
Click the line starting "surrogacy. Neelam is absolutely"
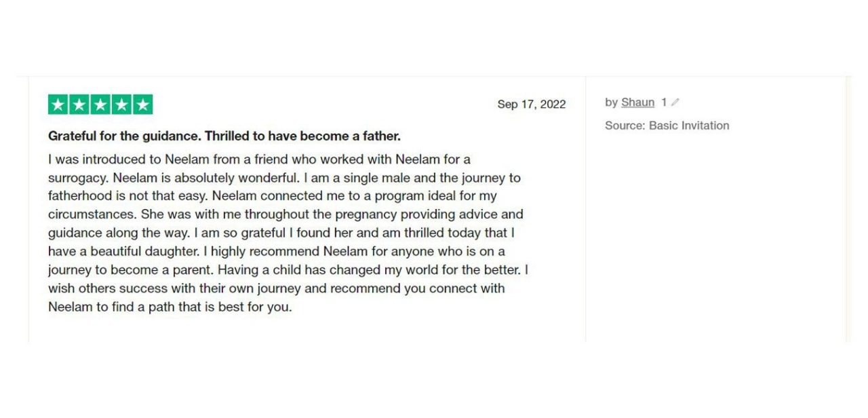[x=284, y=178]
